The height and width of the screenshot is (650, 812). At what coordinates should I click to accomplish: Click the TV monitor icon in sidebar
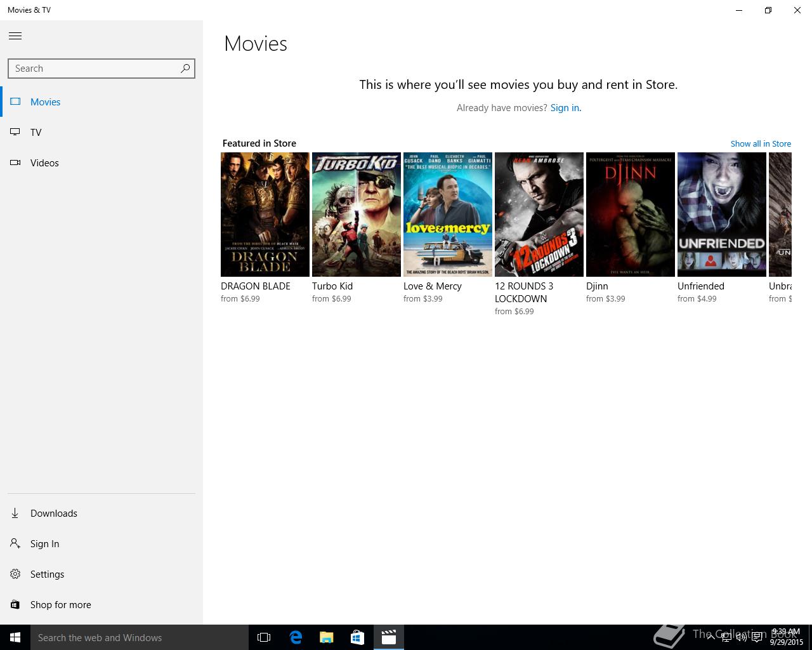[x=15, y=132]
